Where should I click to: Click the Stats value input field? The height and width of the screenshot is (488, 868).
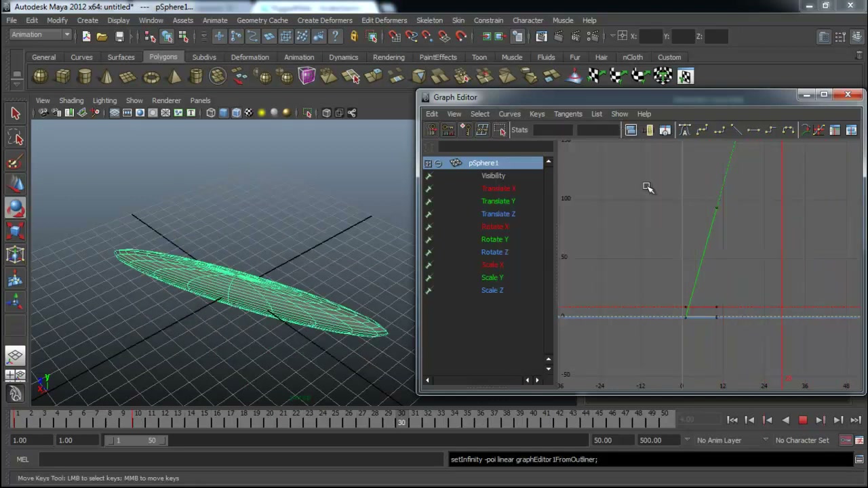point(553,130)
